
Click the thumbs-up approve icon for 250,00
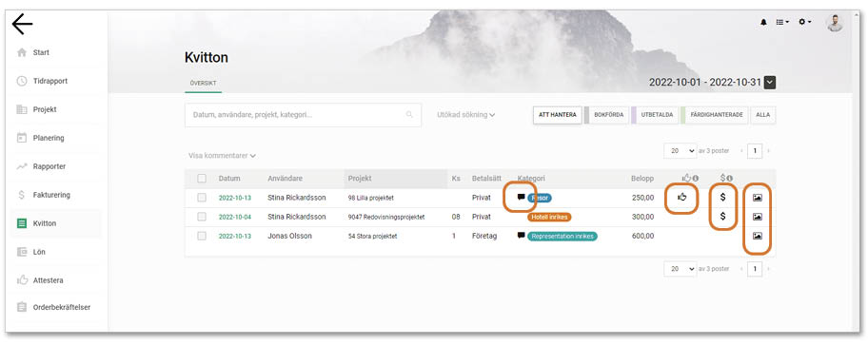[x=682, y=197]
